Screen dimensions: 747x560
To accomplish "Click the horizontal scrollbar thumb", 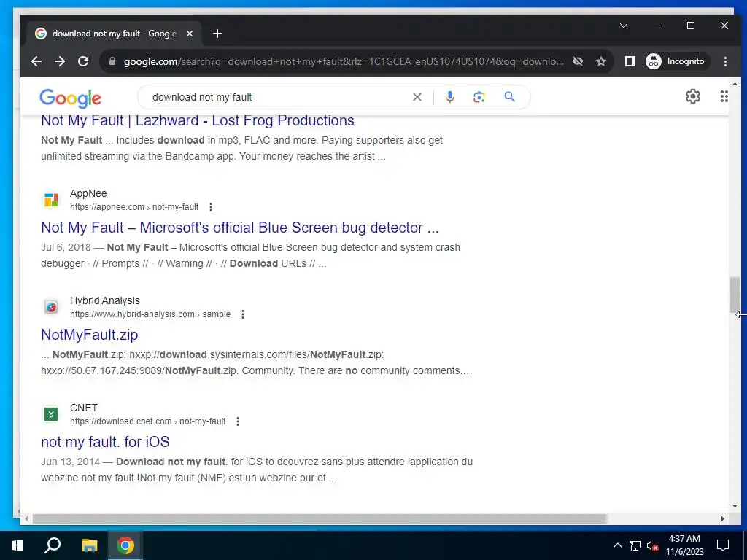I will [x=320, y=518].
